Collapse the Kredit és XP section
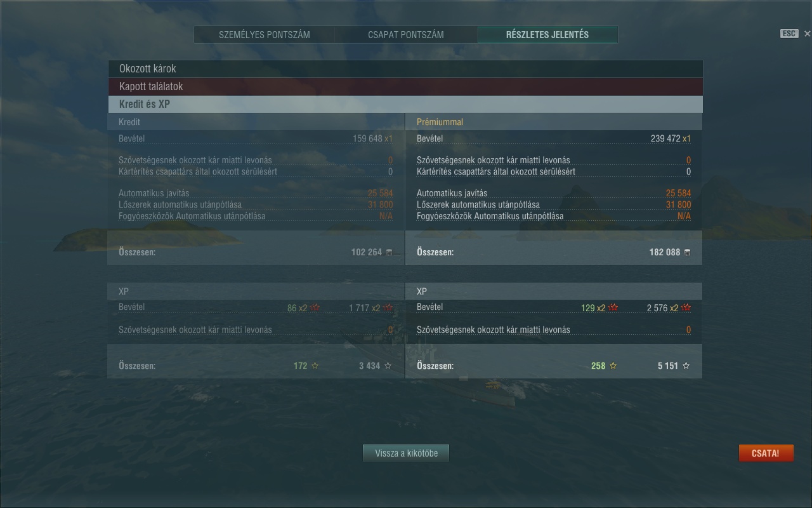 (405, 104)
